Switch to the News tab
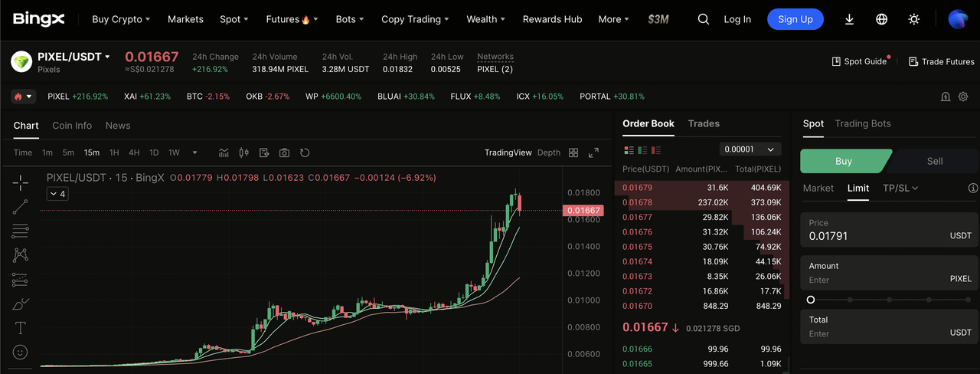Viewport: 980px width, 374px height. pos(118,126)
